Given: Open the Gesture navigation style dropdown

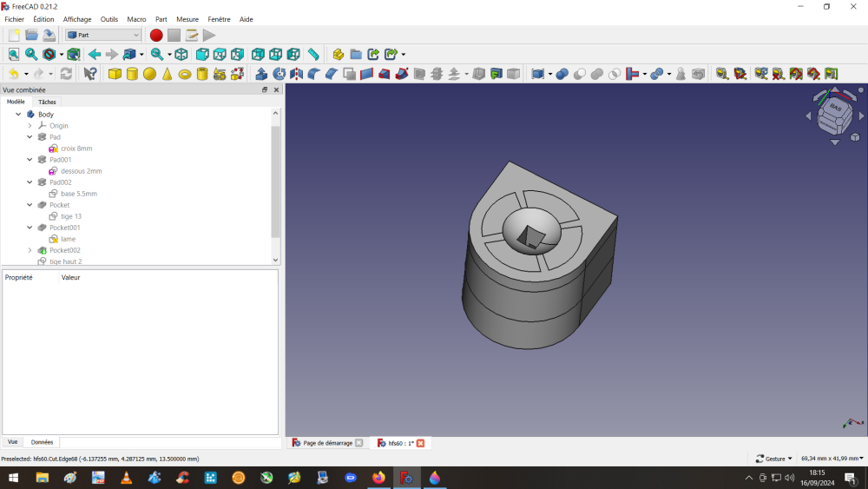Looking at the screenshot, I should click(x=774, y=459).
